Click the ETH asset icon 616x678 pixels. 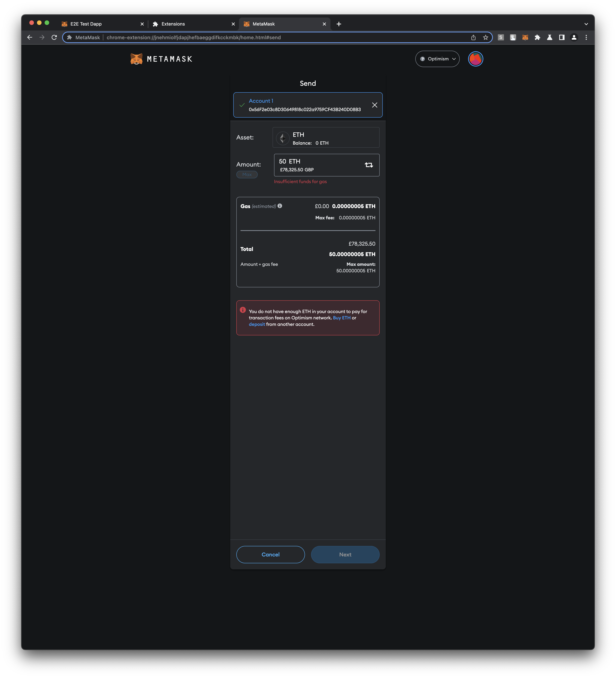pyautogui.click(x=283, y=138)
